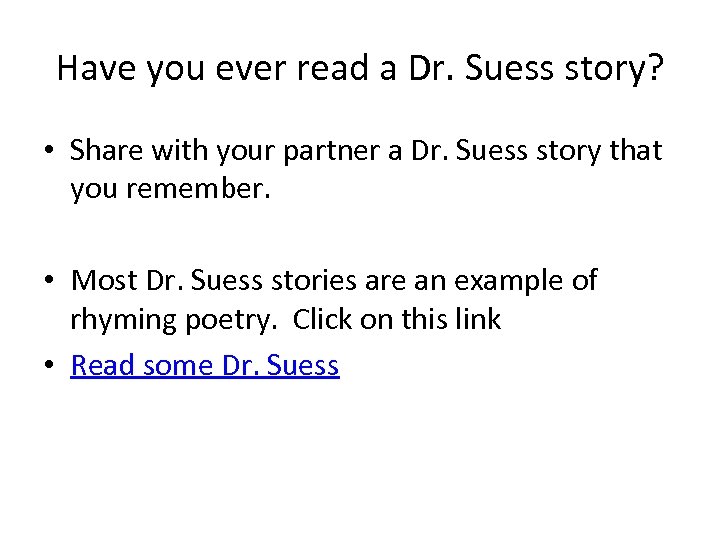Click the word "that" ending the first bullet line

[x=634, y=151]
